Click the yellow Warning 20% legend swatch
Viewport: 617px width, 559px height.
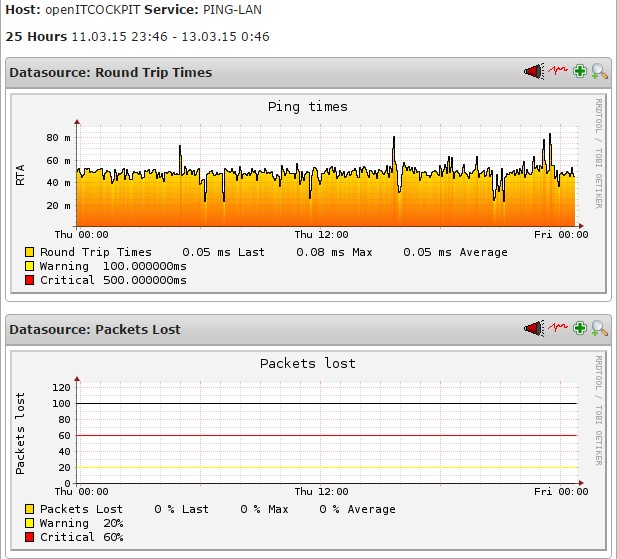30,523
